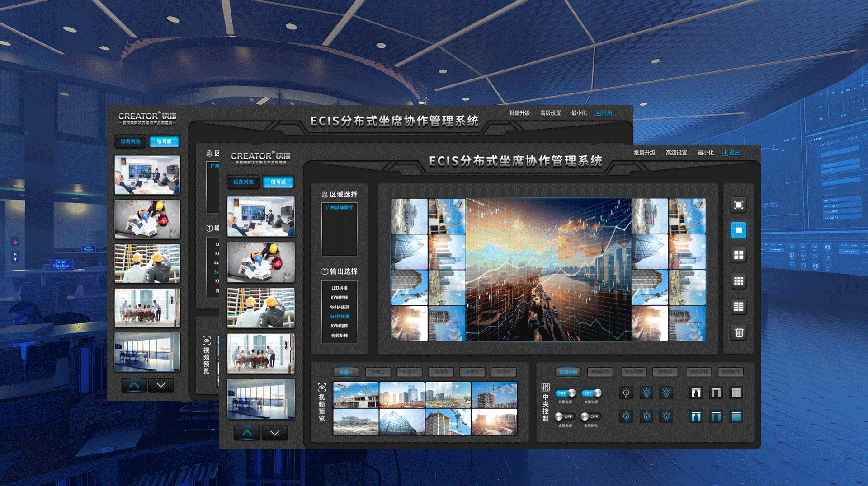Click the 退出 exit link in front window
This screenshot has height=486, width=868.
[731, 153]
